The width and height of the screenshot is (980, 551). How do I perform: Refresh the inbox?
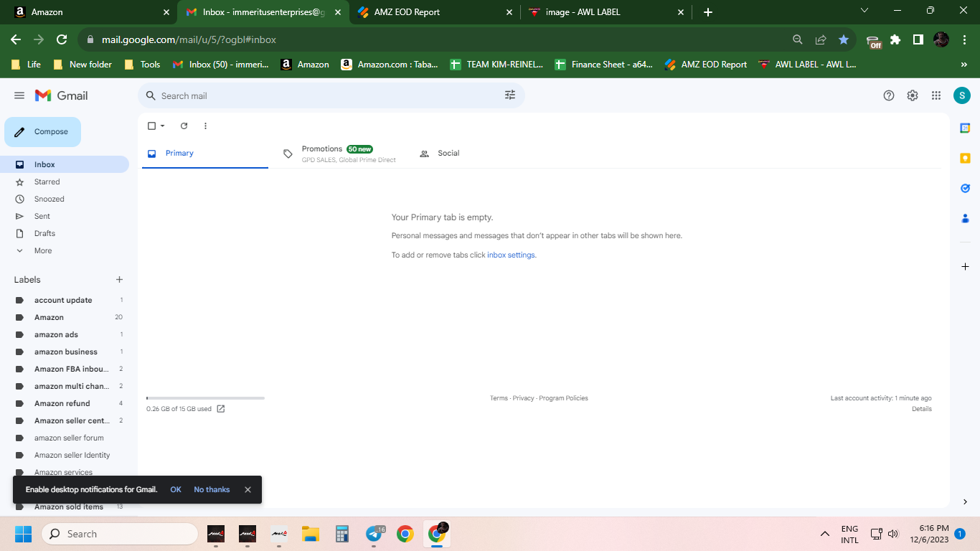[x=184, y=126]
